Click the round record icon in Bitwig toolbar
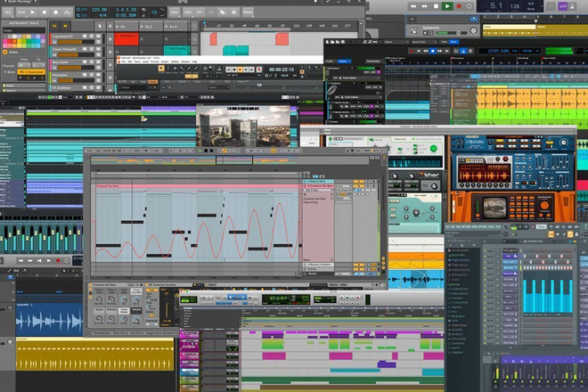588x392 pixels. point(56,12)
